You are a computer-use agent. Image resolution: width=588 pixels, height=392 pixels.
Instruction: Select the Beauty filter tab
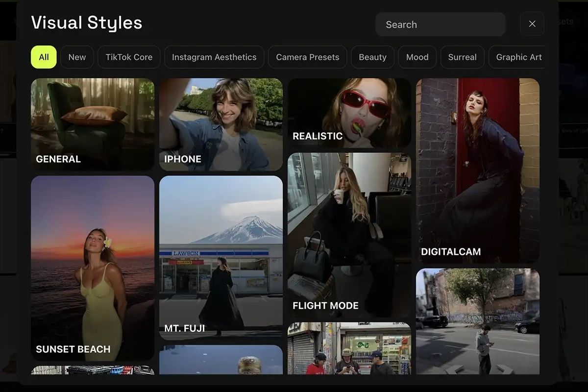(372, 57)
